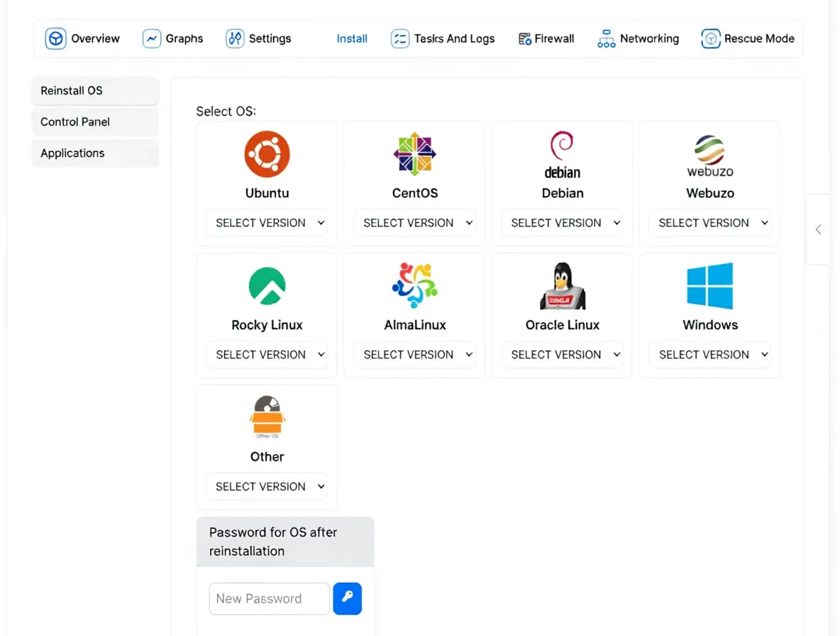Viewport: 840px width, 636px height.
Task: Open the Settings tab
Action: tap(258, 38)
